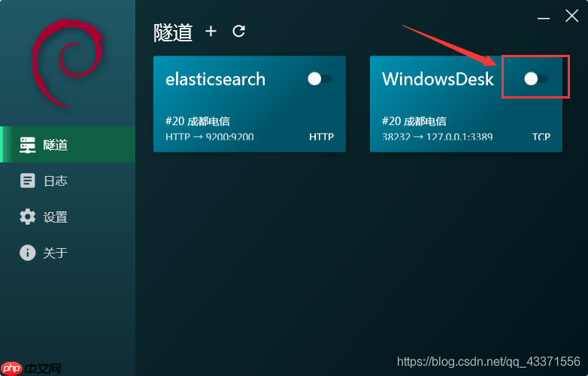588x376 pixels.
Task: Click the red Debian swirl logo
Action: [x=68, y=64]
